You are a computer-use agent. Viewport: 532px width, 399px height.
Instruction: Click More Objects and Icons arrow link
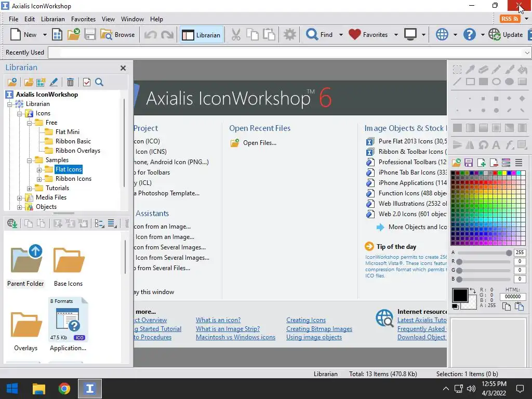(x=411, y=227)
